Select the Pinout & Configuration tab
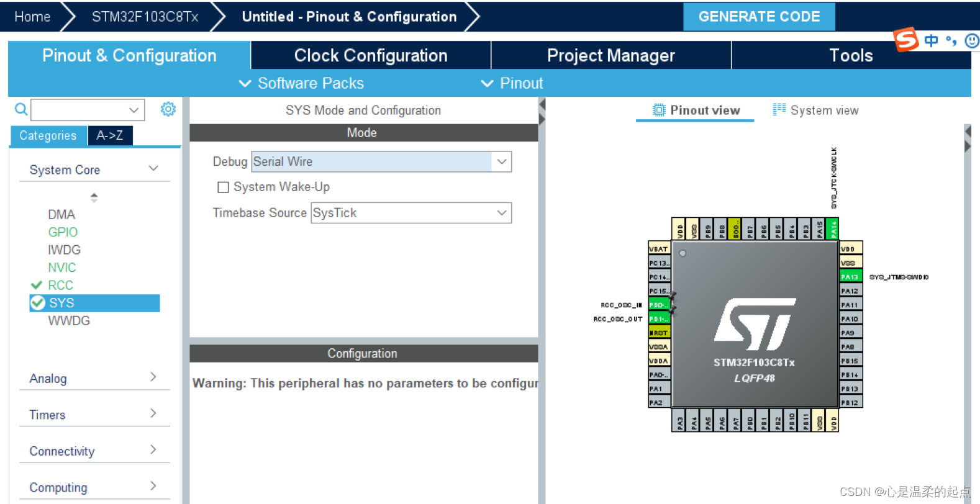 [x=129, y=55]
